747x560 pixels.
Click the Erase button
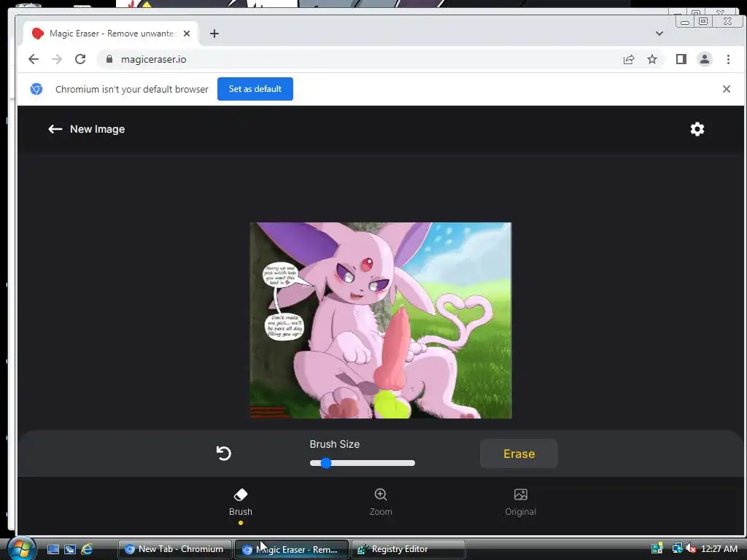[519, 454]
